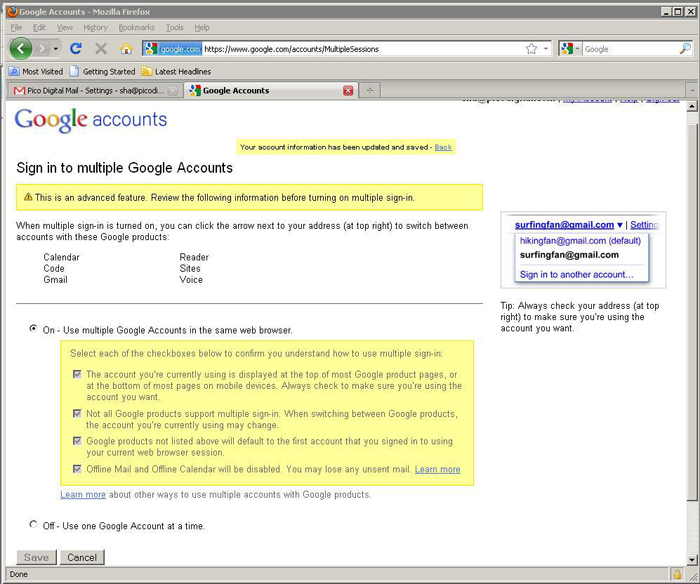Click the search magnifier icon
700x584 pixels.
coord(685,49)
